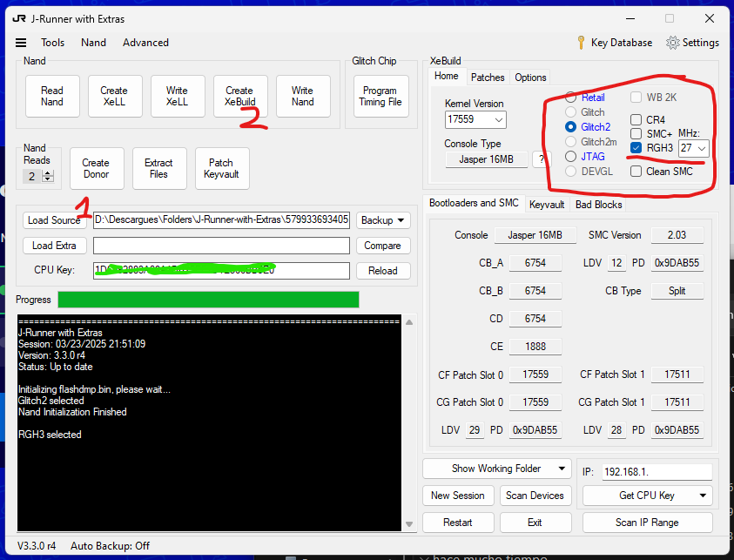The height and width of the screenshot is (560, 734).
Task: Open the Bad Blocks tab
Action: coord(599,205)
